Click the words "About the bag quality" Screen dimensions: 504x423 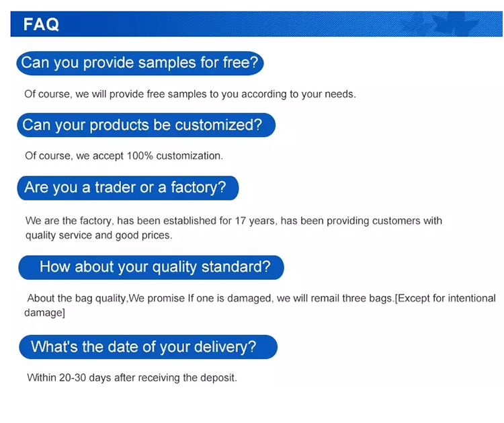pyautogui.click(x=77, y=298)
